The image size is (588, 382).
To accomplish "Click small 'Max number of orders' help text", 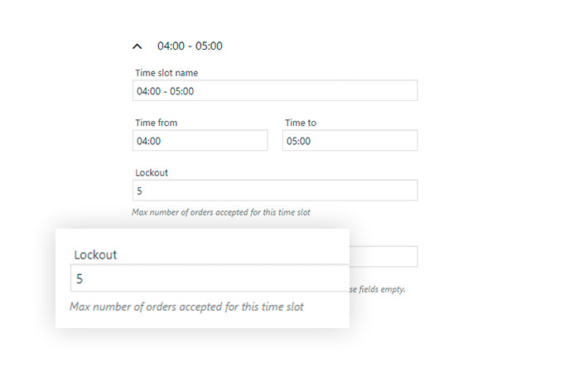I will point(220,212).
